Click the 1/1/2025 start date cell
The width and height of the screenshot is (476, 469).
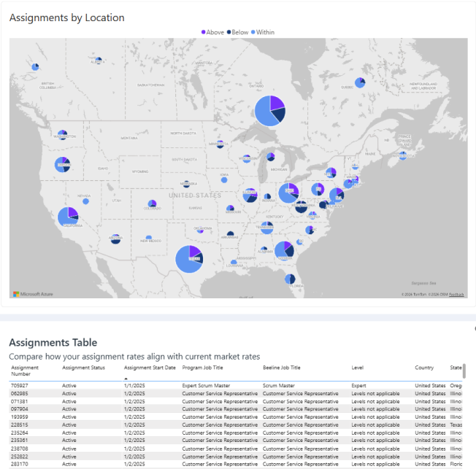(x=134, y=386)
